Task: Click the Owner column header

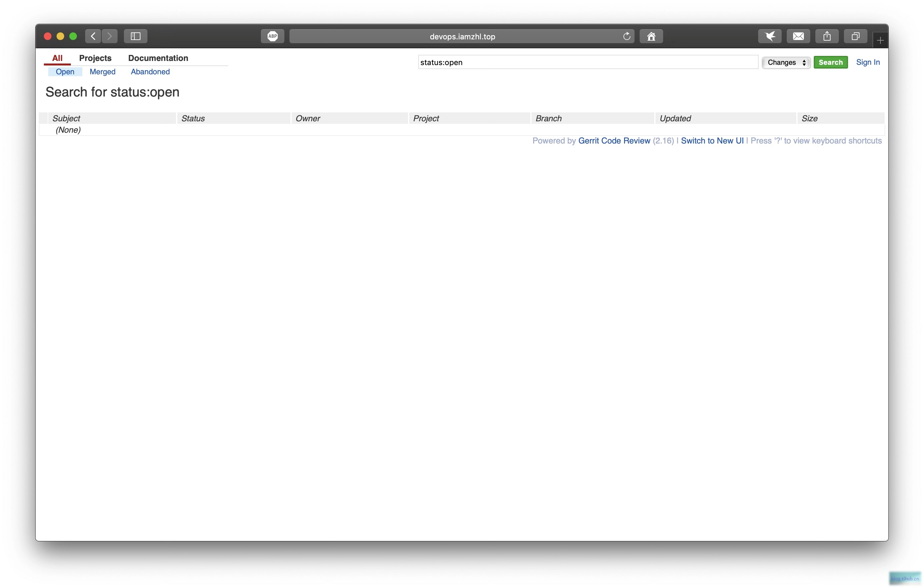Action: pyautogui.click(x=350, y=118)
